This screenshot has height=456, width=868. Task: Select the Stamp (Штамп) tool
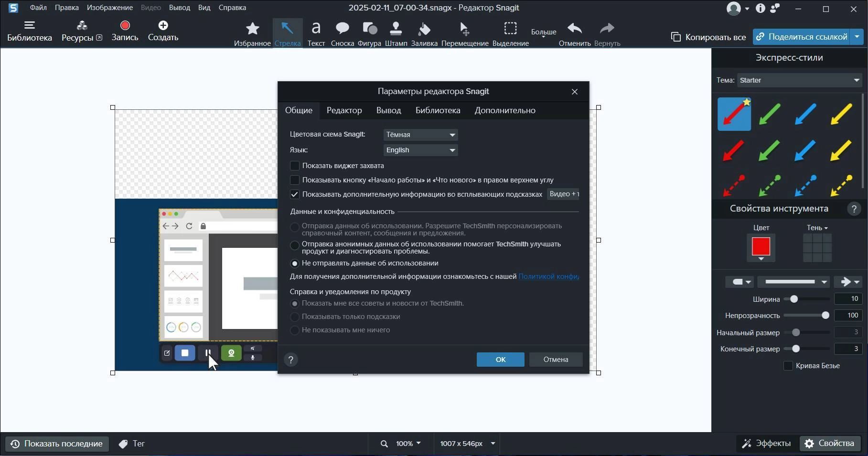pos(396,34)
